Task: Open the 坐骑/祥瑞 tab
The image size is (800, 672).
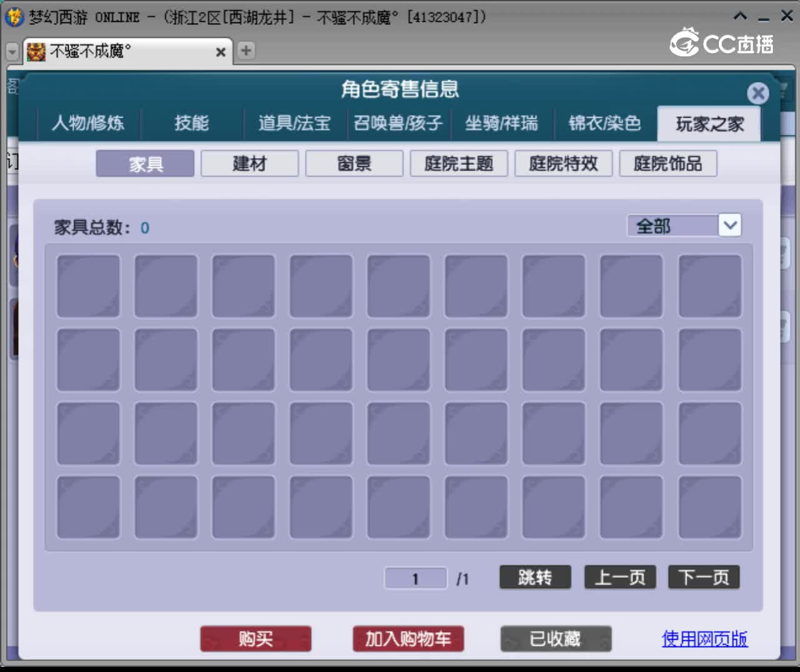Action: [x=501, y=122]
